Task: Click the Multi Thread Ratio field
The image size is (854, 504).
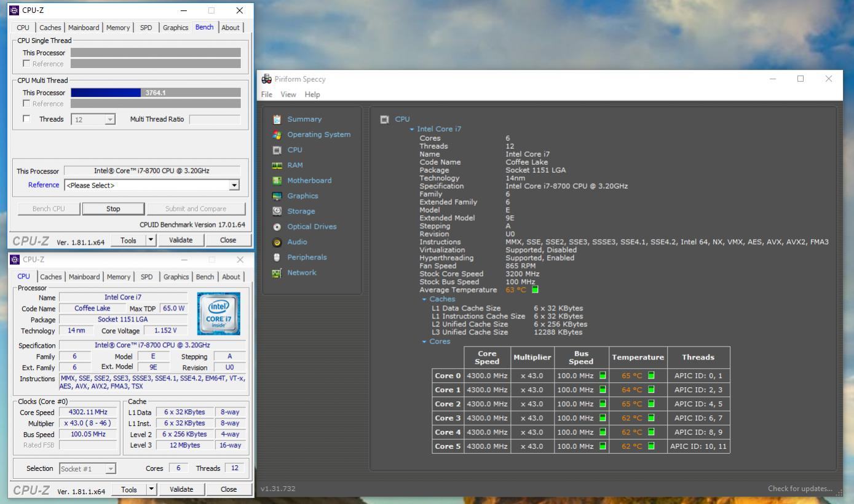Action: 215,119
